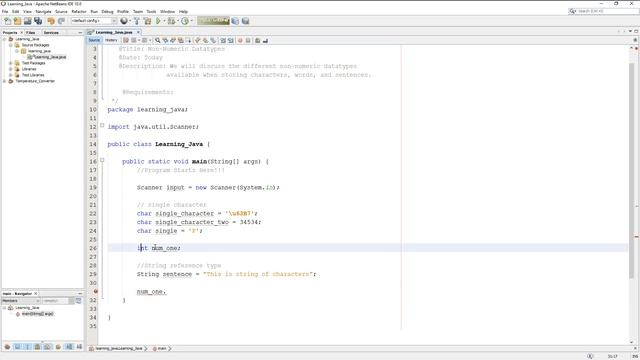Open the Profile Project dropdown arrow
This screenshot has height=360, width=640.
click(191, 21)
